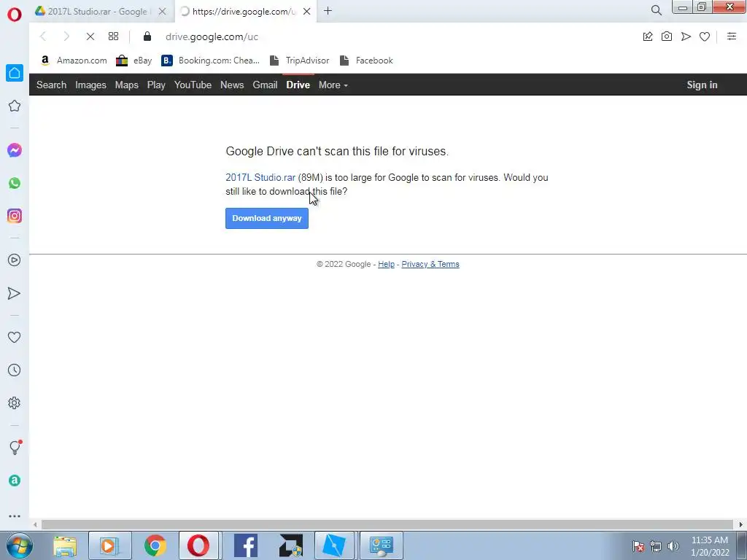Open the Windows Start menu
This screenshot has width=747, height=560.
coord(19,545)
